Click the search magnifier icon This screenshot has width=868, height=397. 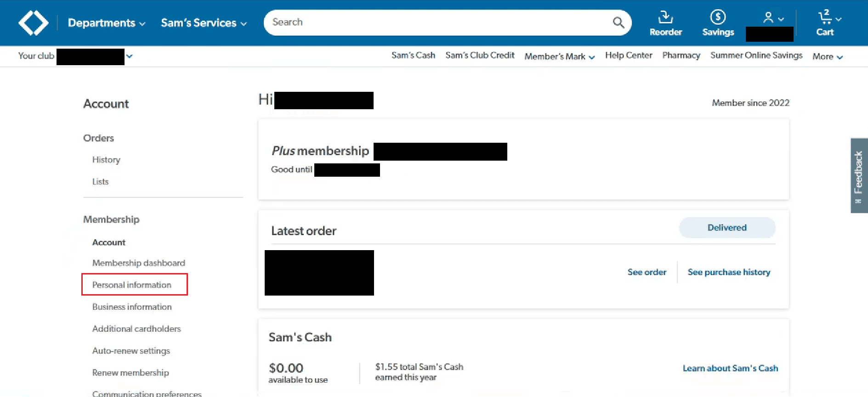[x=618, y=22]
